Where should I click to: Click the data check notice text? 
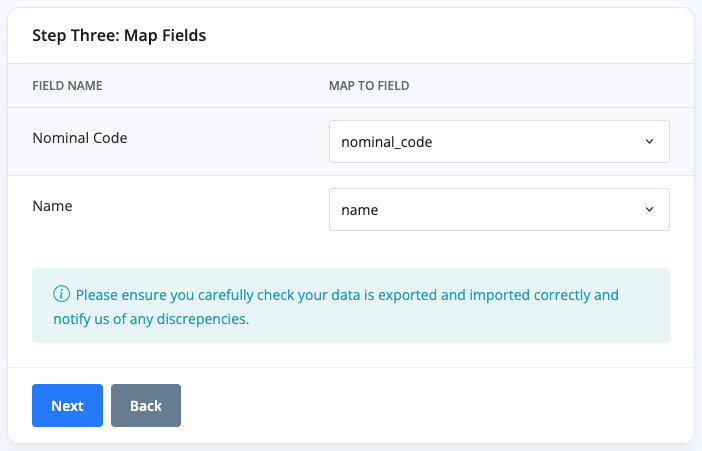[347, 295]
